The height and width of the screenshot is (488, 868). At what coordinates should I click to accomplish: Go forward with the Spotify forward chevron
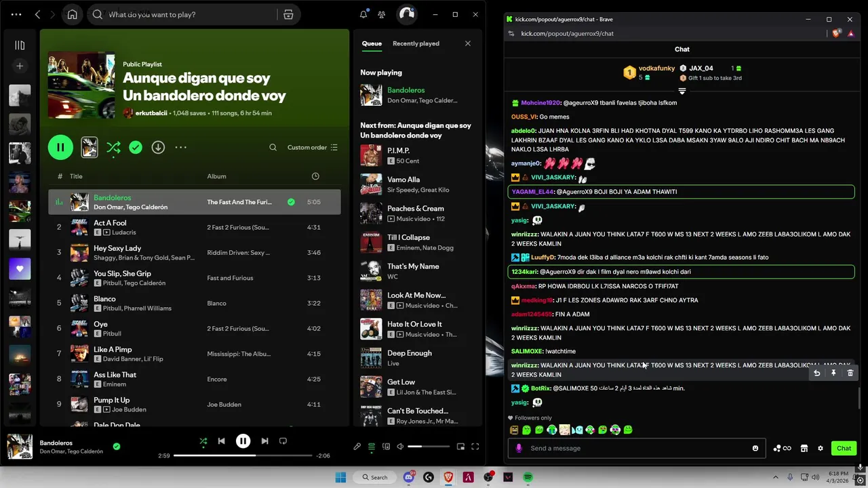click(54, 14)
